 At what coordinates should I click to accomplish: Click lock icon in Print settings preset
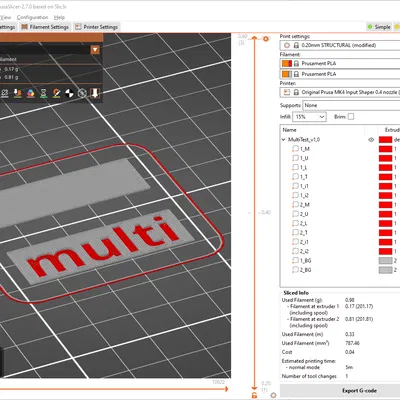(296, 45)
